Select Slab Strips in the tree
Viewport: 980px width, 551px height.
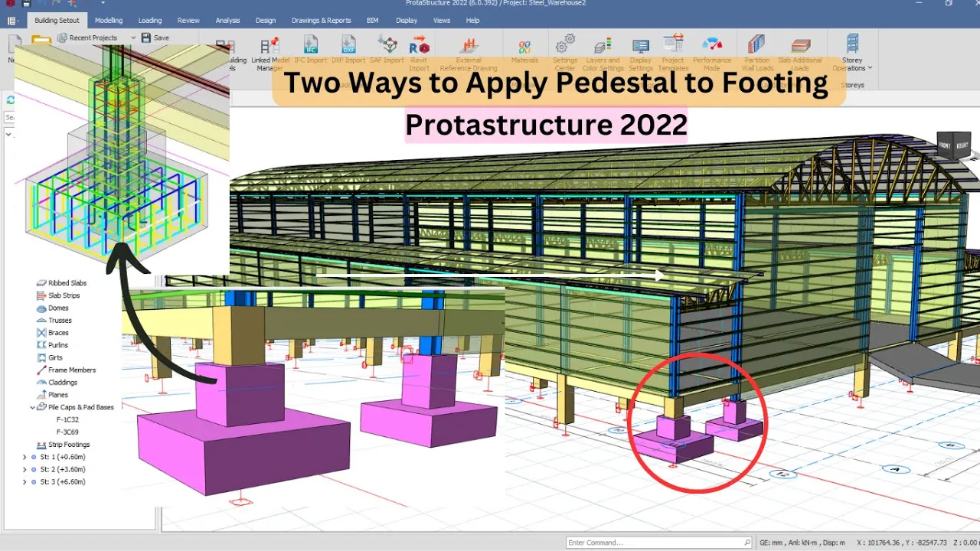click(64, 295)
